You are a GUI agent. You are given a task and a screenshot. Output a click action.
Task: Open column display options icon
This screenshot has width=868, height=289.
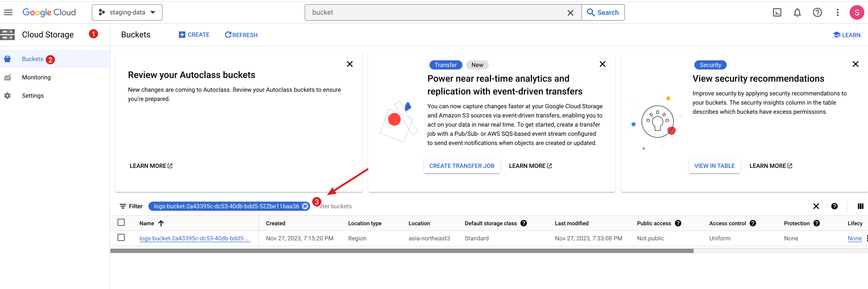(860, 206)
